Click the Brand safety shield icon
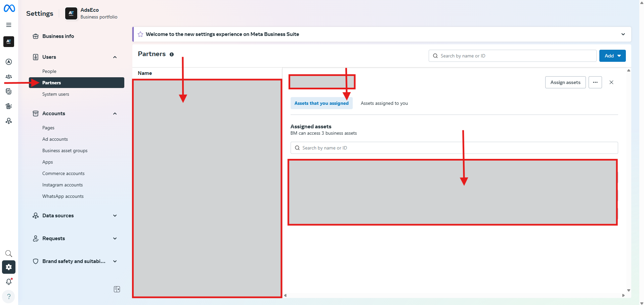 point(36,261)
